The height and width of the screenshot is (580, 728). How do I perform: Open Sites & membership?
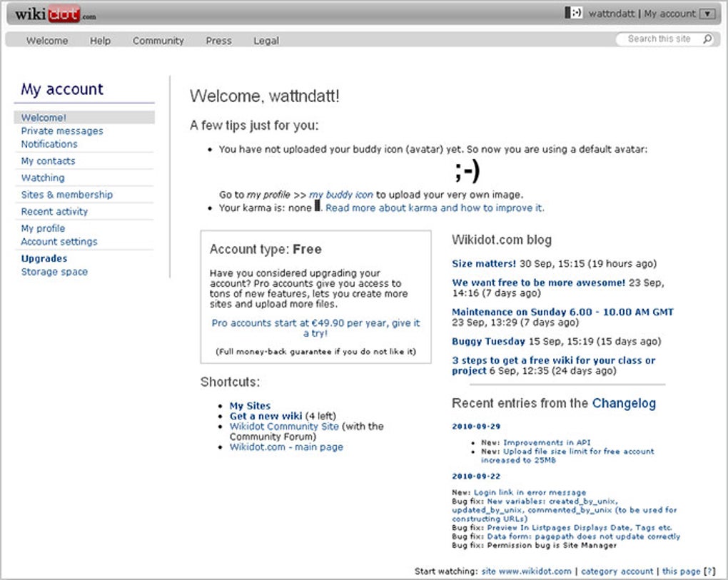(x=66, y=194)
